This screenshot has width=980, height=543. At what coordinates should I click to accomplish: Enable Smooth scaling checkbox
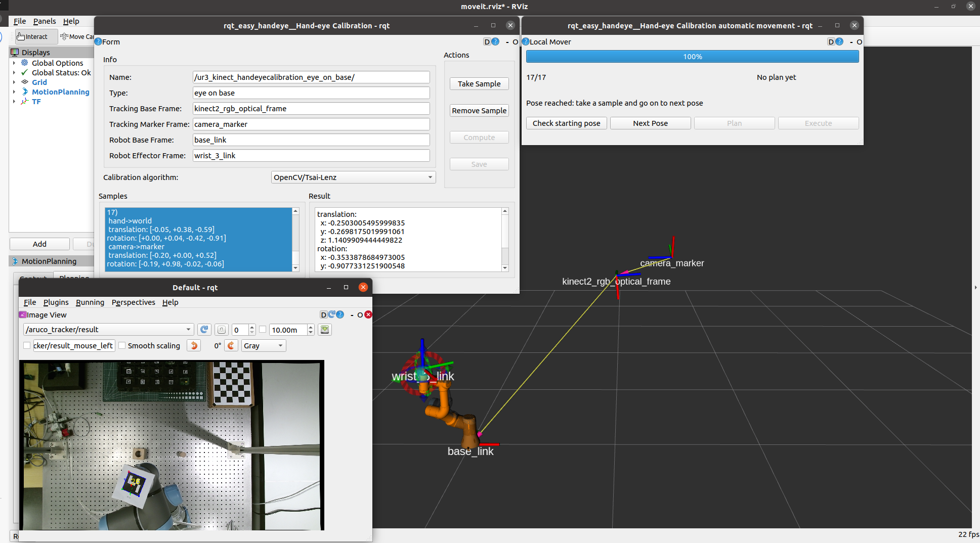click(122, 345)
